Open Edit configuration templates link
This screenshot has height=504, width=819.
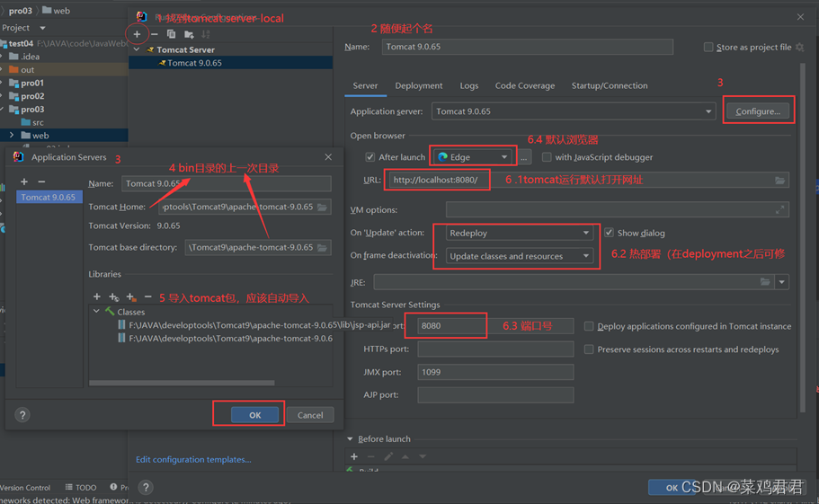tap(193, 460)
